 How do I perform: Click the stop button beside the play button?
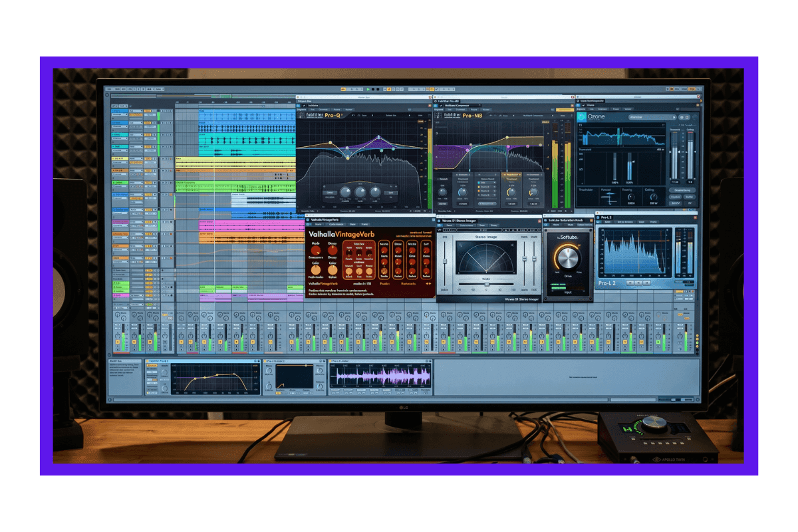[x=374, y=89]
